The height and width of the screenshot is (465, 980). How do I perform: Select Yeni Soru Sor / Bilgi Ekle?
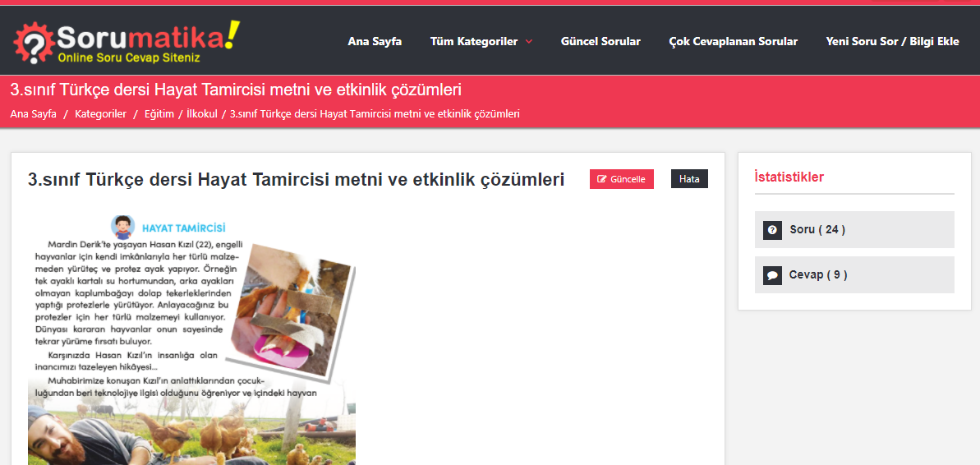892,41
